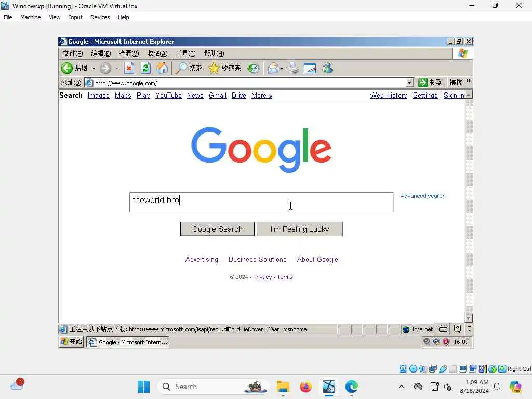Open the Mail button dropdown arrow
The height and width of the screenshot is (399, 532).
[282, 68]
